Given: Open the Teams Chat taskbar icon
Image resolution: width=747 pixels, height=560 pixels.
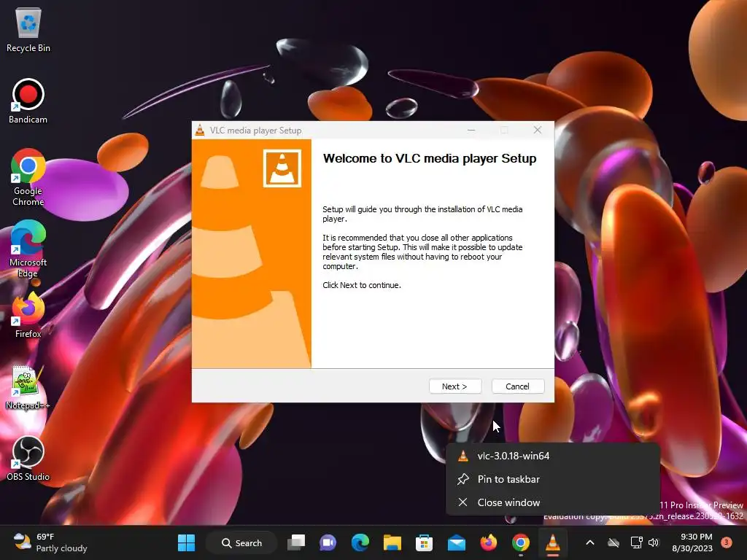Looking at the screenshot, I should [328, 542].
